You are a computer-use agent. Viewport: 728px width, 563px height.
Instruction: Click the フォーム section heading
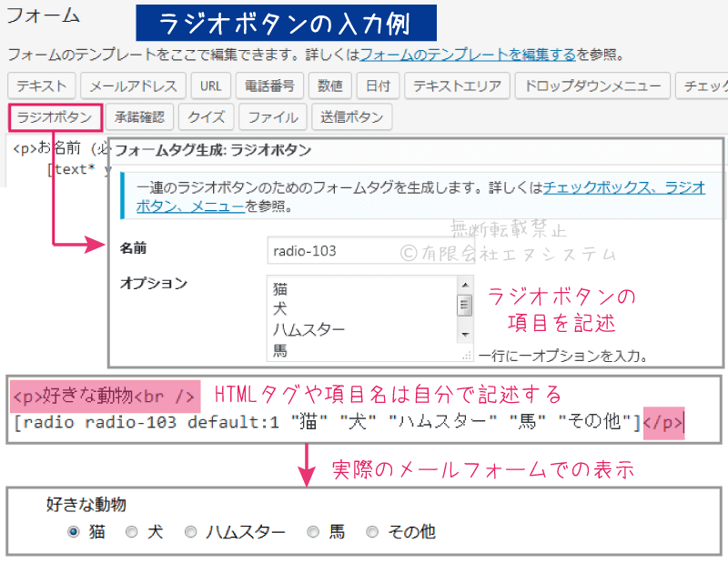(44, 15)
